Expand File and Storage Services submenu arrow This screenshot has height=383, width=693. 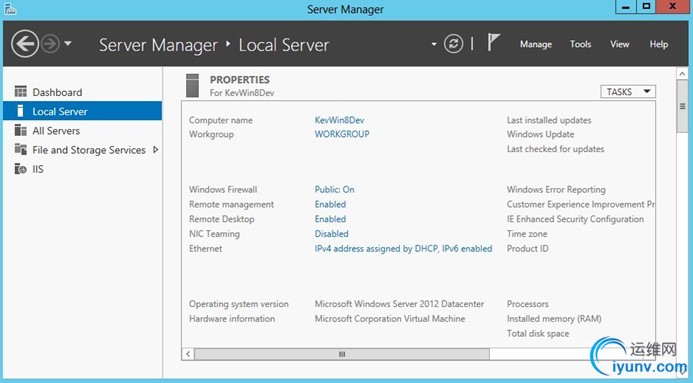point(156,150)
